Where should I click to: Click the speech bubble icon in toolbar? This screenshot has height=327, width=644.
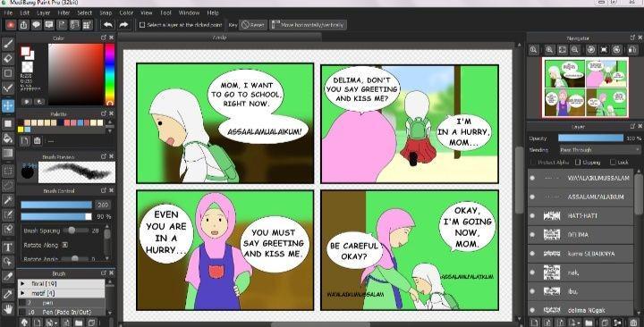pos(36,25)
